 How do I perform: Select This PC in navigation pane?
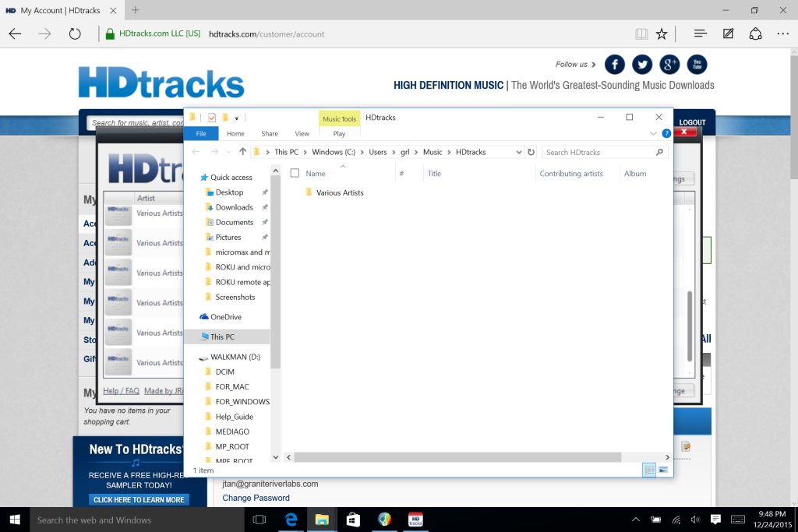pyautogui.click(x=222, y=336)
